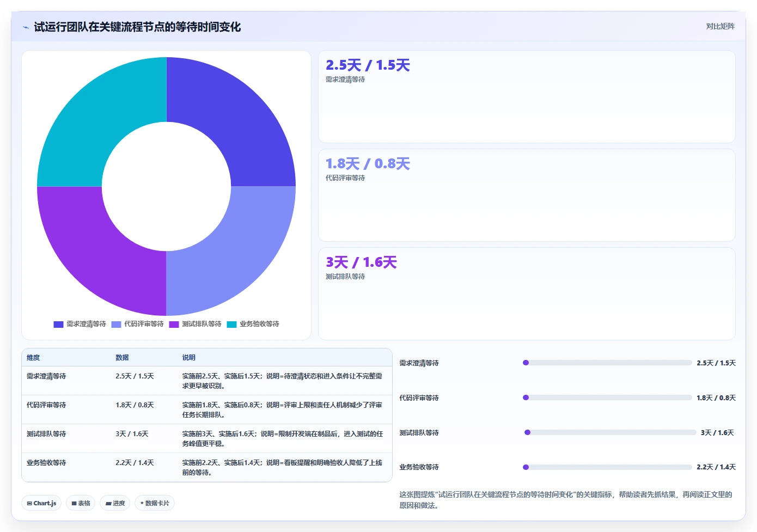
Task: Click 2.2天 / 1.4天 value right of progress bar
Action: pyautogui.click(x=716, y=467)
